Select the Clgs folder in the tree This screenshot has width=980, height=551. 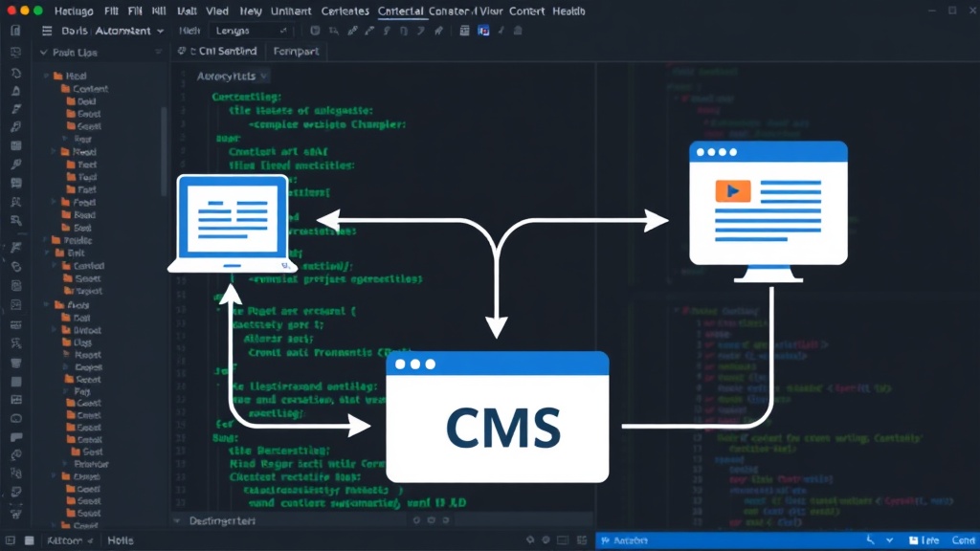click(78, 342)
